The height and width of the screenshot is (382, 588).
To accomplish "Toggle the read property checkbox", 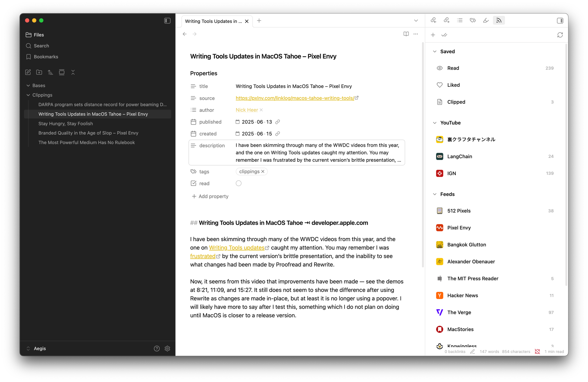I will pyautogui.click(x=238, y=184).
